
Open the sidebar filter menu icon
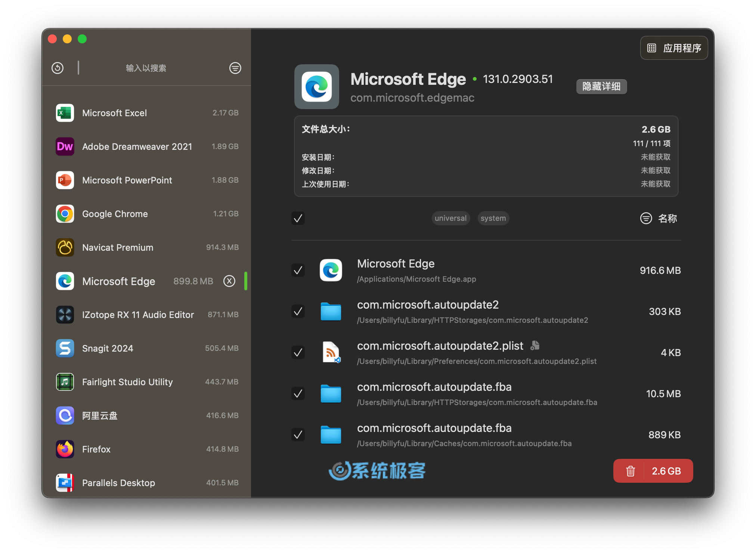coord(235,68)
